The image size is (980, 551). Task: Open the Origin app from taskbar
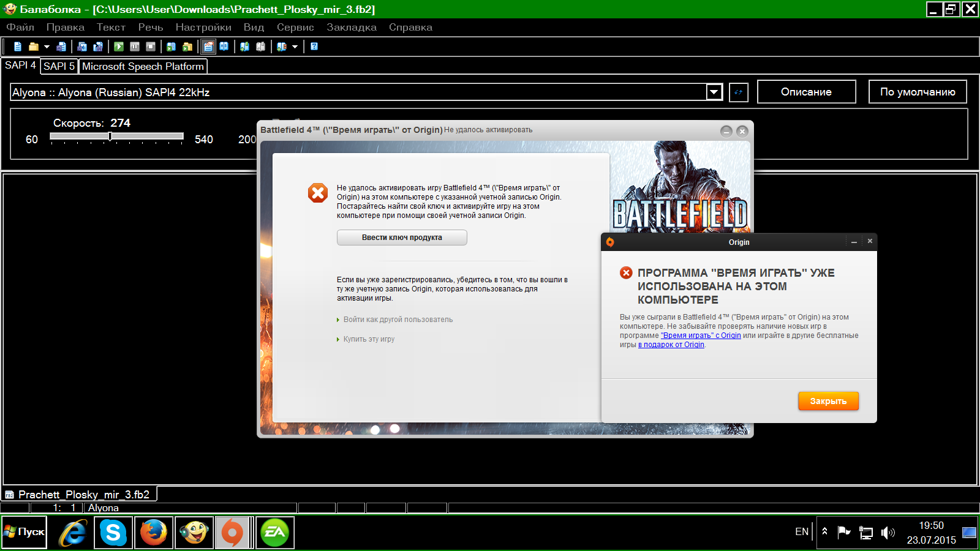coord(232,533)
